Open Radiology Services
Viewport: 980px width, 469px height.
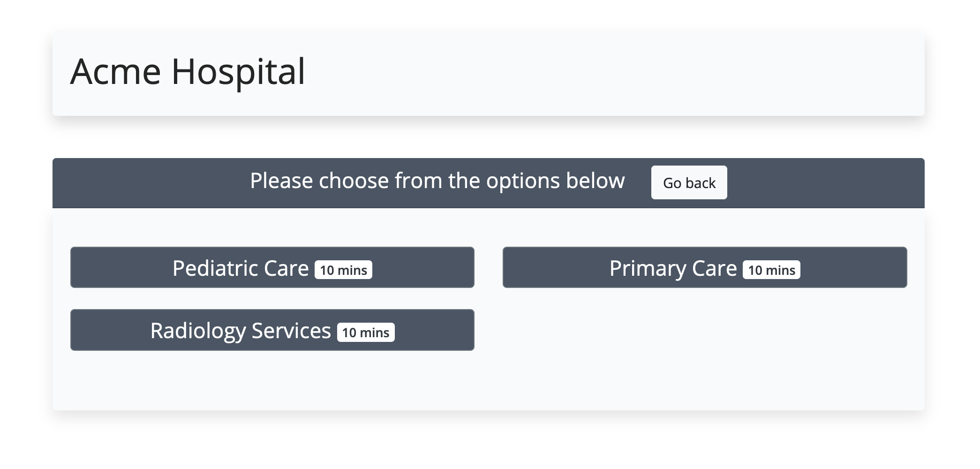click(x=272, y=330)
